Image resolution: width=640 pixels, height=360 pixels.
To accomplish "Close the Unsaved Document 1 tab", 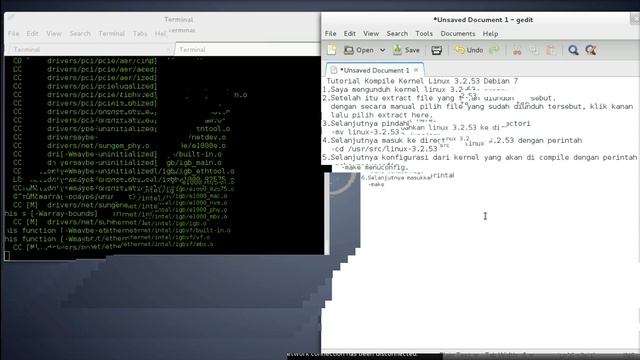I will [x=416, y=70].
